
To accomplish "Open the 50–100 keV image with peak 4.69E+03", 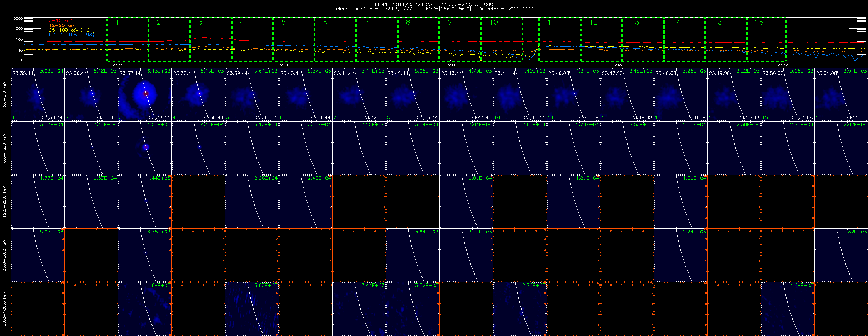I will coord(145,309).
